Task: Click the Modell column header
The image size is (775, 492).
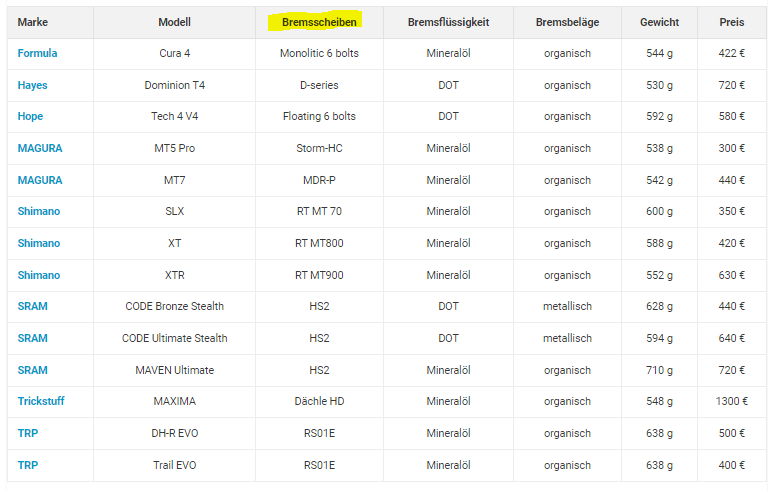Action: click(174, 22)
